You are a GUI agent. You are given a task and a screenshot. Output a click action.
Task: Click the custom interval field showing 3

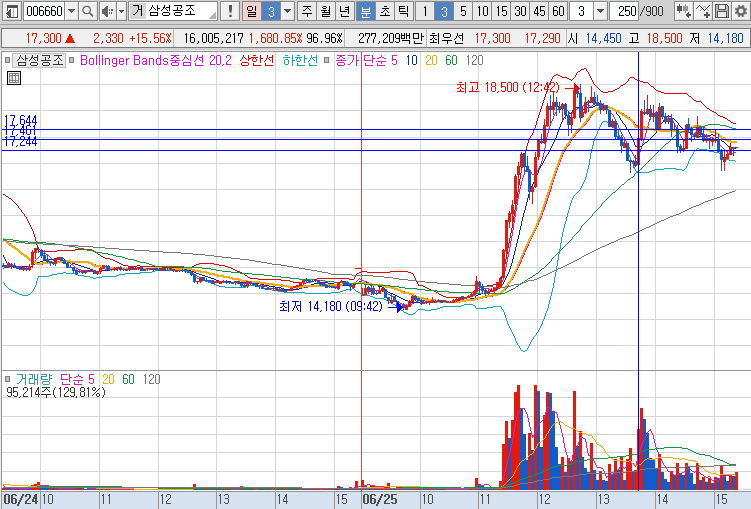coord(581,11)
